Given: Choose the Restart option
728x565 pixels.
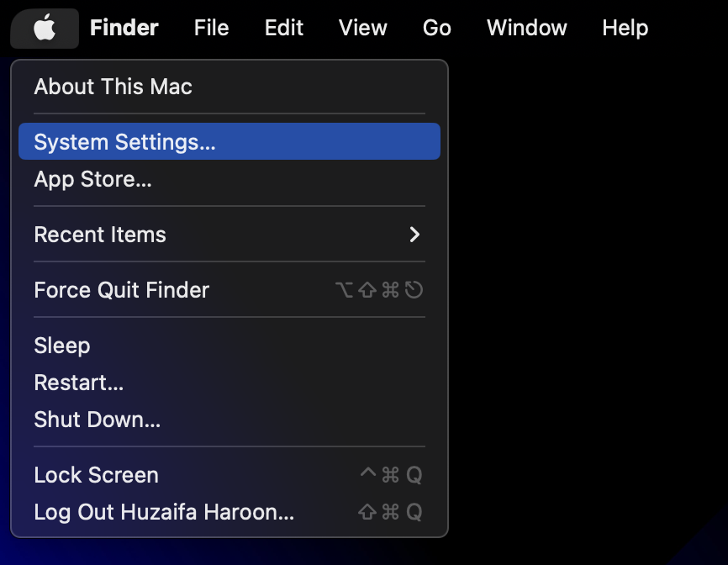Looking at the screenshot, I should click(79, 383).
